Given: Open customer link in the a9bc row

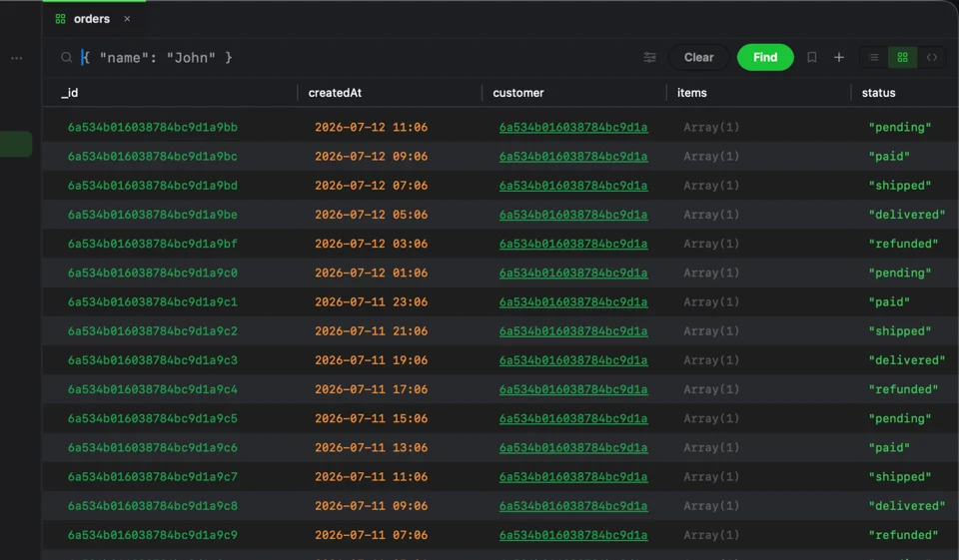Looking at the screenshot, I should pos(573,157).
